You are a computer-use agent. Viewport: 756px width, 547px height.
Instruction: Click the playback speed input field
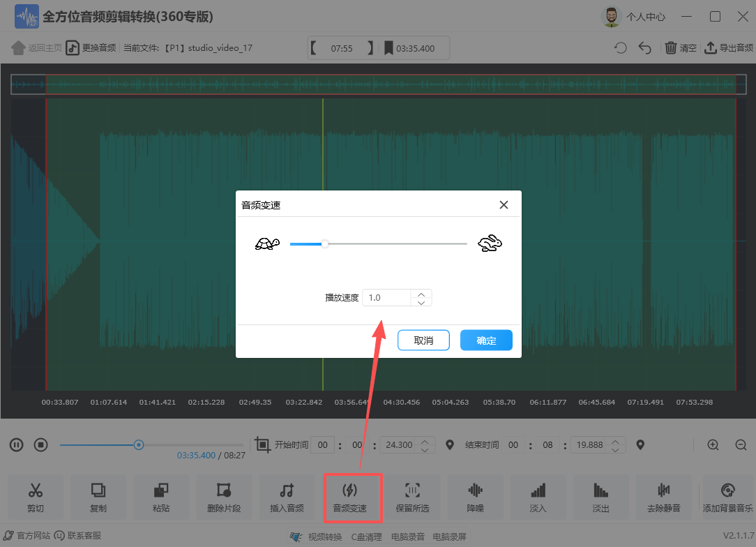(x=387, y=298)
